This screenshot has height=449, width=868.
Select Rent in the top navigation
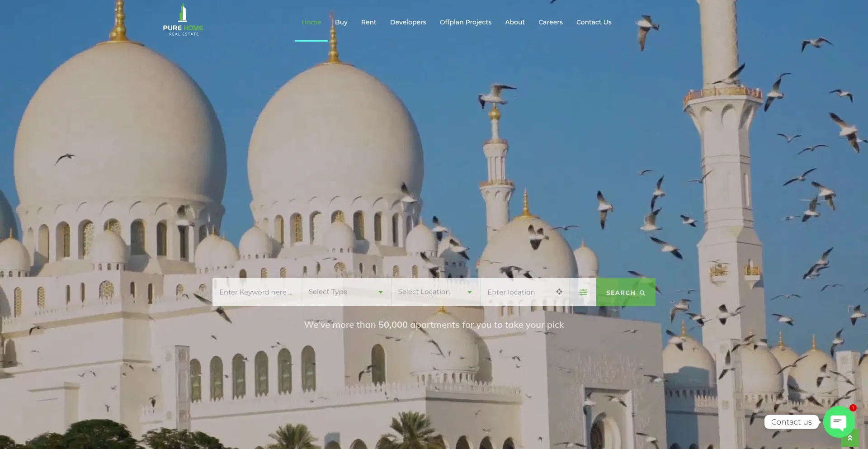[x=368, y=22]
